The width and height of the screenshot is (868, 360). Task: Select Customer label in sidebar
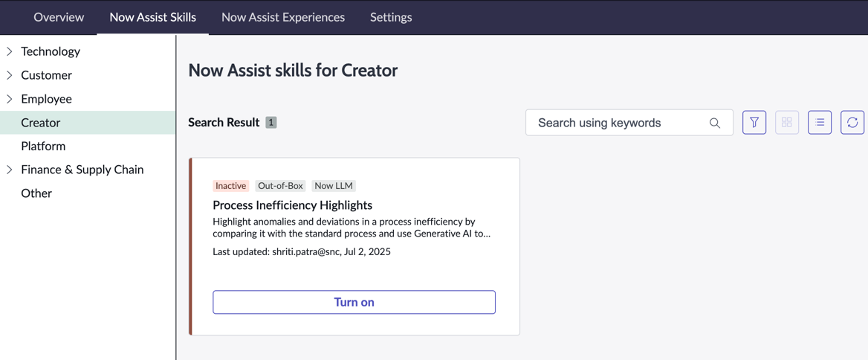(x=47, y=75)
